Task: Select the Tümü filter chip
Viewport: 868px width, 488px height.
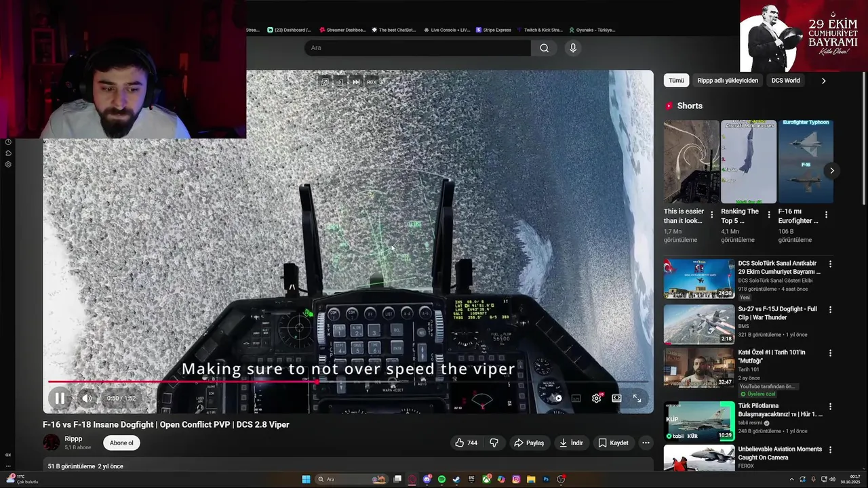Action: click(x=676, y=81)
